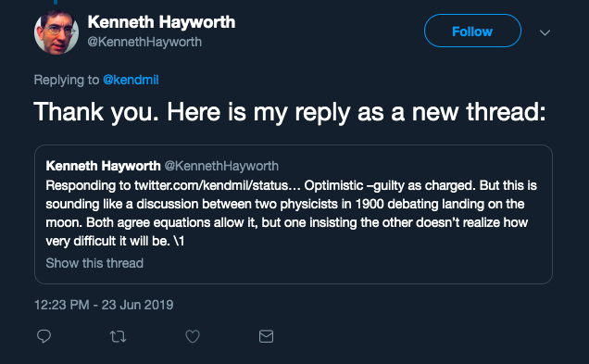Select the @KennethHayworth handle under the header name
This screenshot has width=589, height=364.
(144, 42)
